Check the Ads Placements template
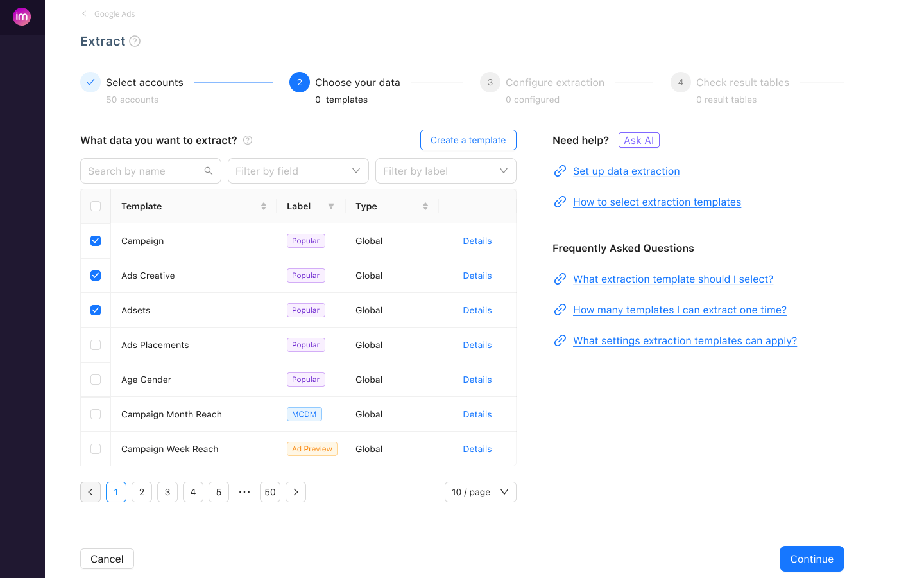This screenshot has height=578, width=924. click(x=95, y=344)
